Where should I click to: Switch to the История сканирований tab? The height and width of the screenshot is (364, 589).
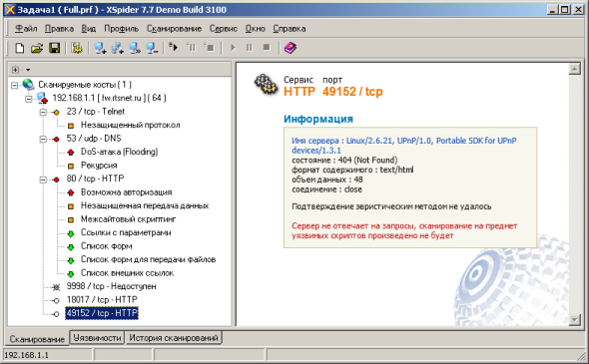point(174,338)
